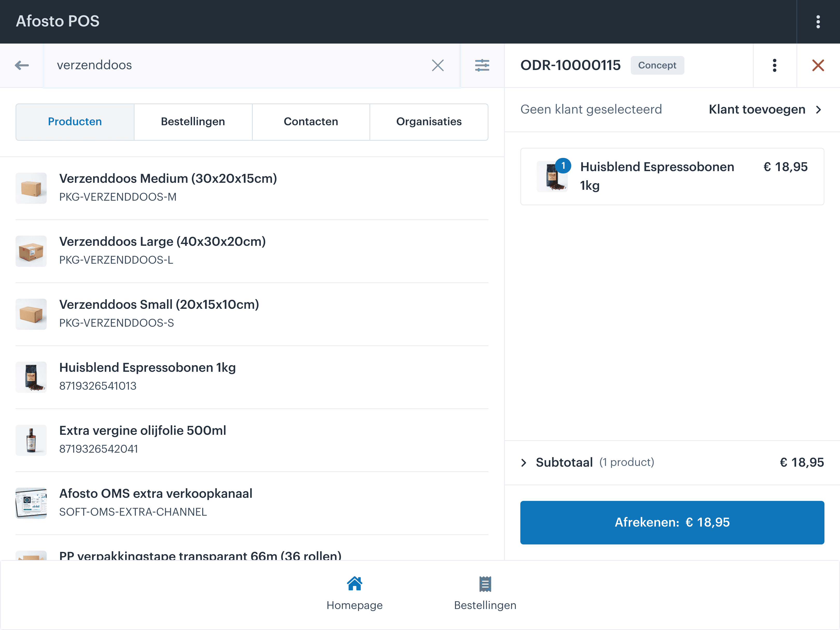Add Verzenddoos Medium (30x20x15cm) to order
This screenshot has height=630, width=840.
point(252,188)
